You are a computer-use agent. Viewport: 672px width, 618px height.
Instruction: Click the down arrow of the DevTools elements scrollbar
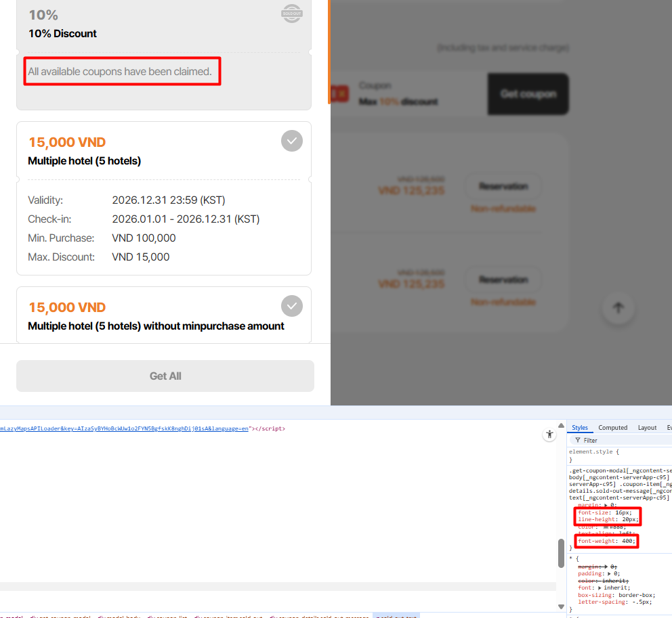pyautogui.click(x=561, y=606)
